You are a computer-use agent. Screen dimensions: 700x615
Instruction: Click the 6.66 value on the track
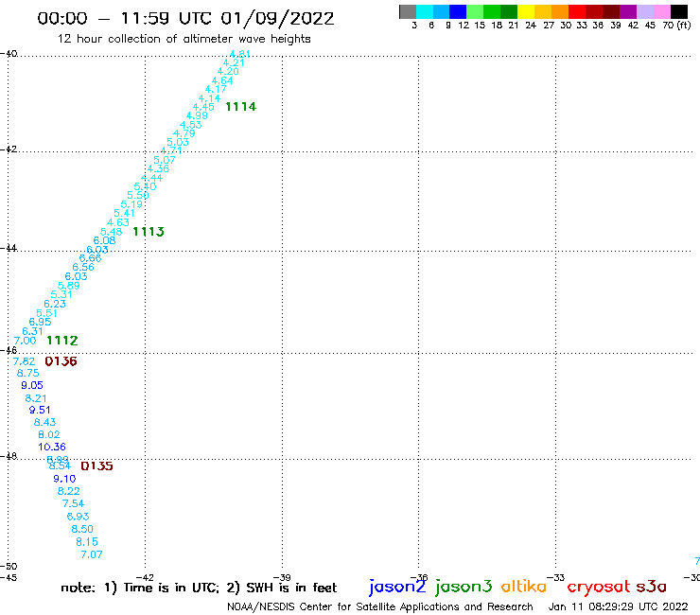(90, 258)
